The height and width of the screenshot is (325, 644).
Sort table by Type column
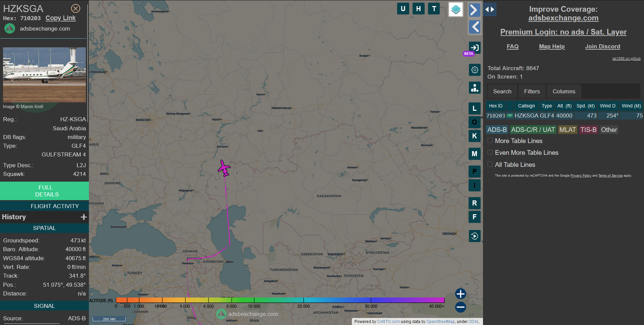[x=547, y=106]
